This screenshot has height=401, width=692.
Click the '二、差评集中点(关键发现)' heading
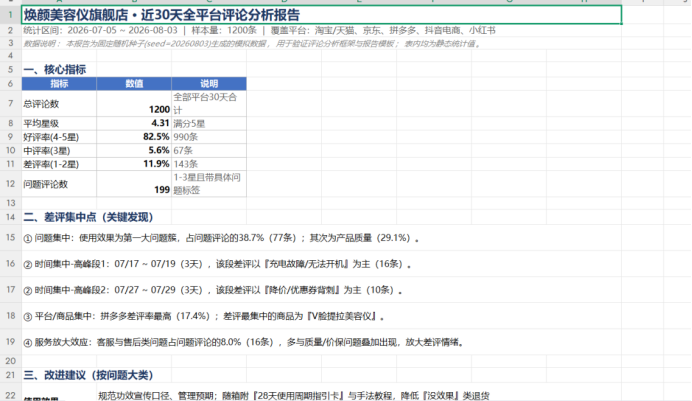point(88,217)
